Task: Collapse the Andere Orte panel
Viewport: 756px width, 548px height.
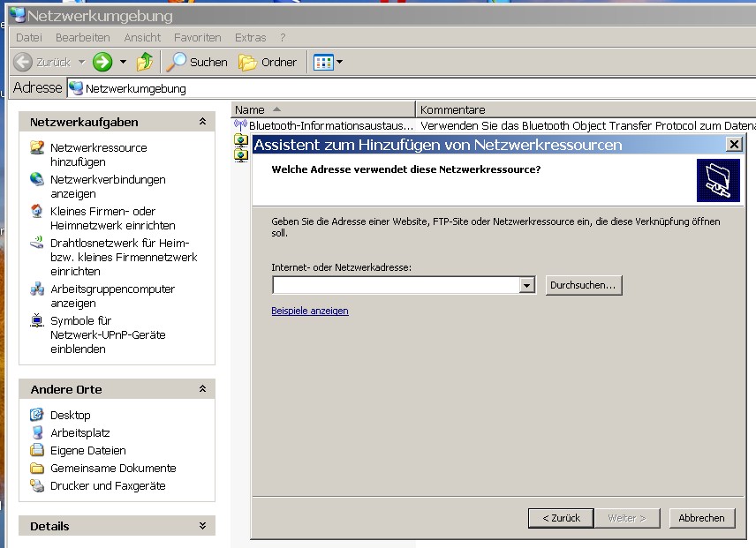Action: 203,389
